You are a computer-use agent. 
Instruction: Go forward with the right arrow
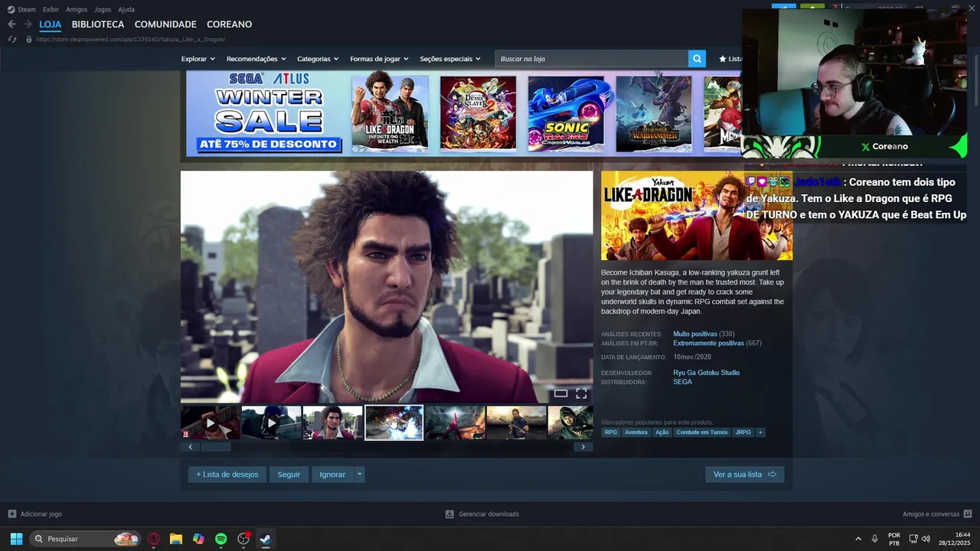pyautogui.click(x=28, y=24)
